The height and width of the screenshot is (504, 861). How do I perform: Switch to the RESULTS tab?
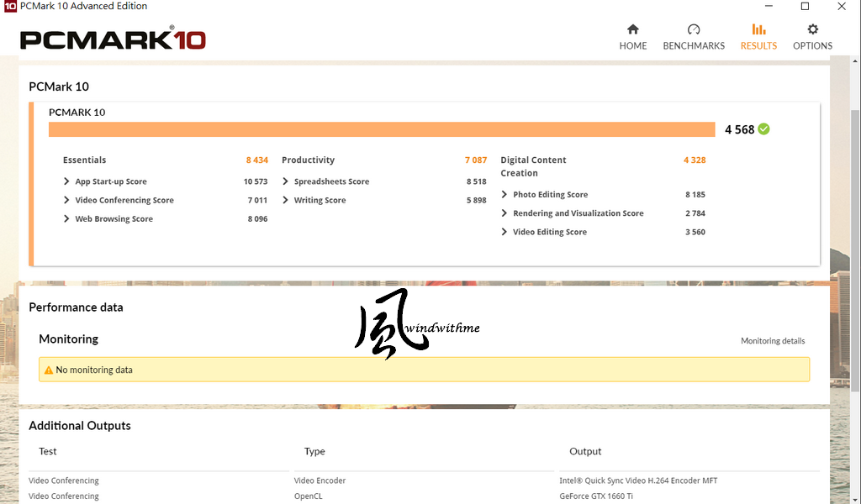[x=758, y=37]
